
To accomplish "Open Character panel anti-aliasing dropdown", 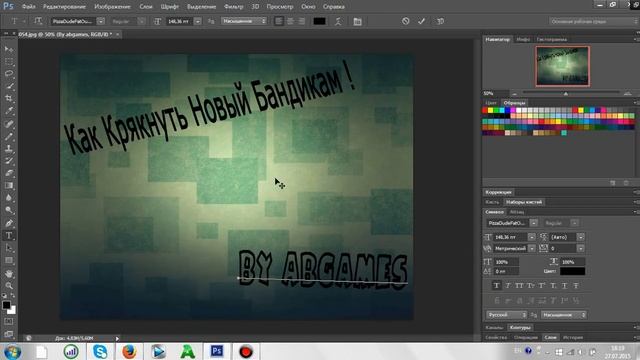I will 564,315.
